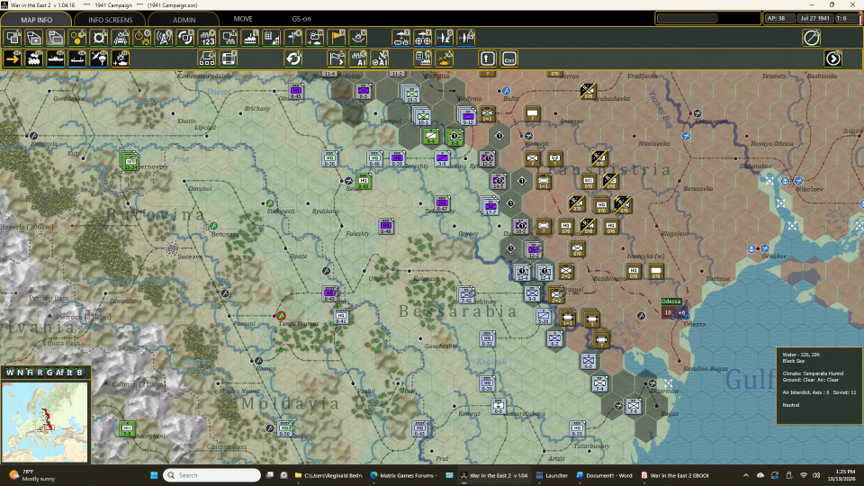
Task: Click the document with factory icon
Action: pyautogui.click(x=423, y=58)
